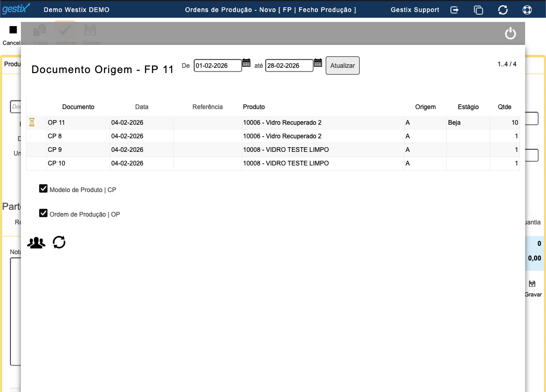Click the hourglass icon on OP 11 row
Viewport: 546px width, 392px height.
coord(32,123)
